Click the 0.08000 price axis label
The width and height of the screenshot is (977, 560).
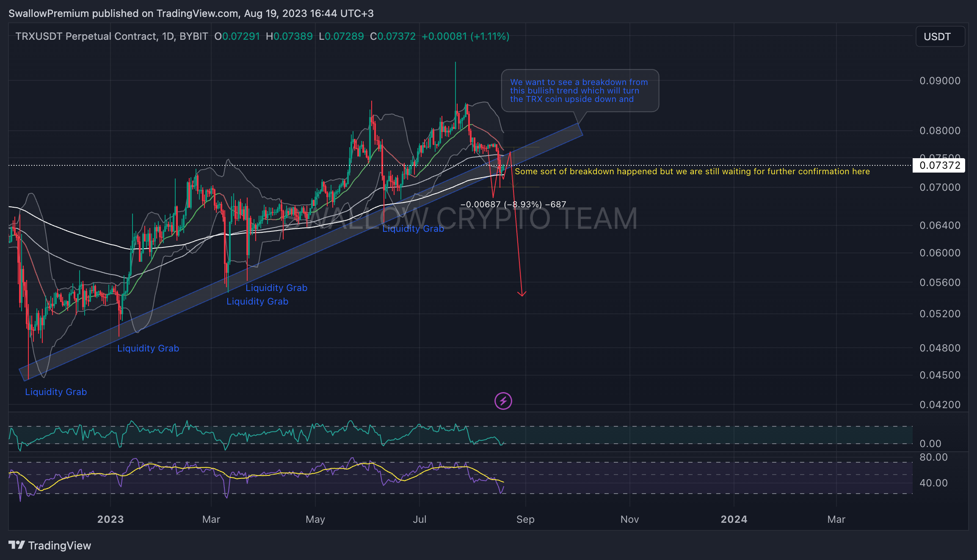pyautogui.click(x=940, y=130)
